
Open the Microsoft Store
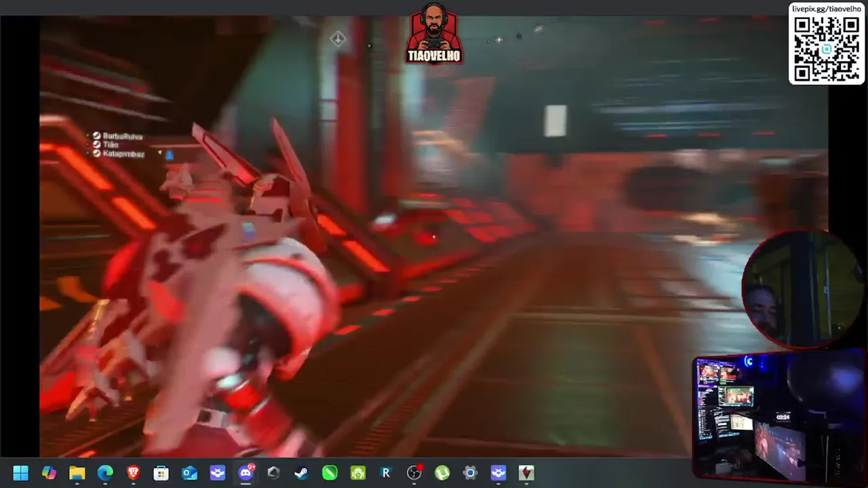click(161, 473)
